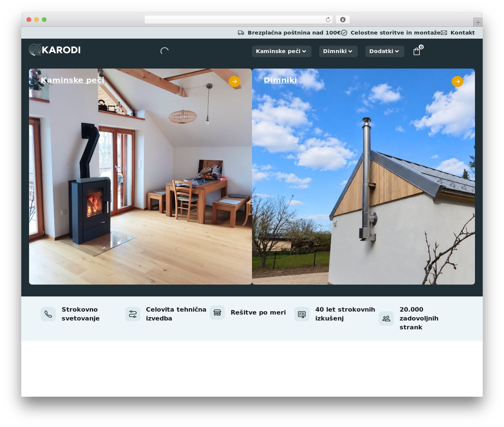Image resolution: width=504 pixels, height=427 pixels.
Task: Open a new browser tab with plus
Action: pyautogui.click(x=478, y=22)
